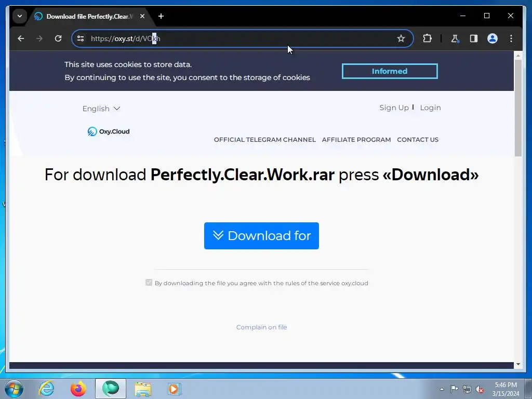Screen dimensions: 532x399
Task: Show hidden tray icons arrow
Action: [442, 389]
